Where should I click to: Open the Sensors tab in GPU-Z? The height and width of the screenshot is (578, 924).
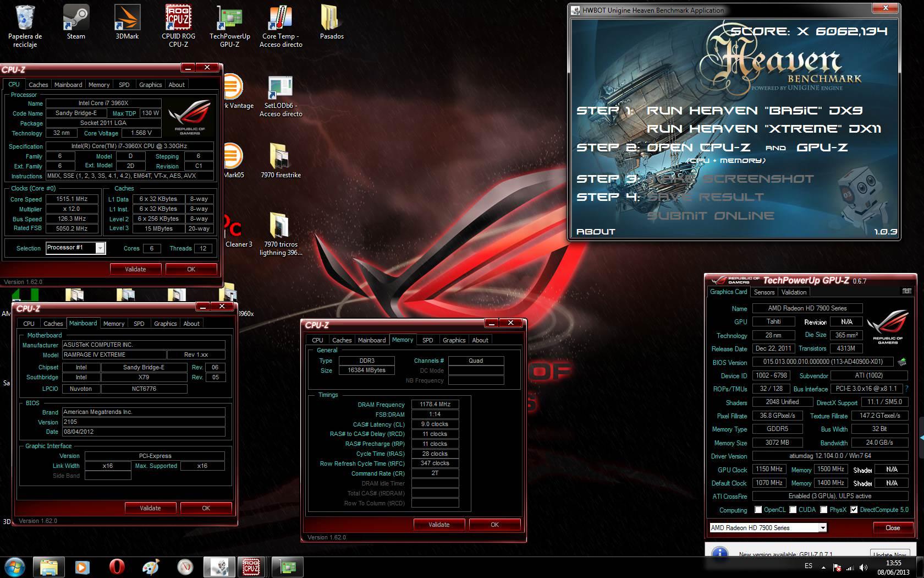(764, 292)
